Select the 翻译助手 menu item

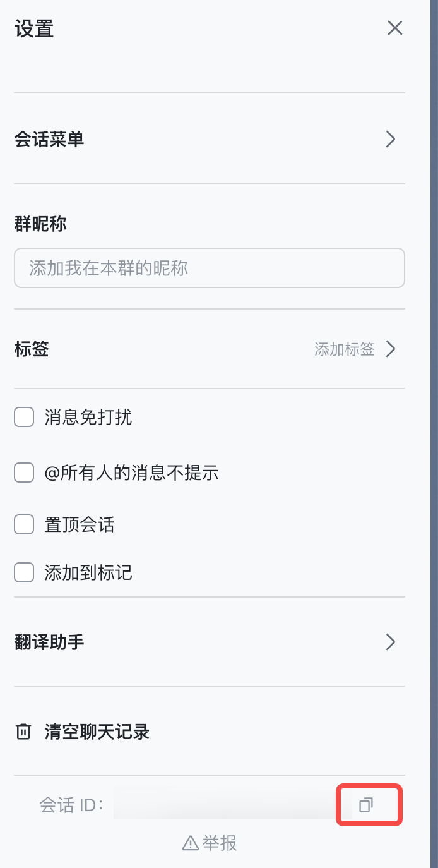(49, 642)
